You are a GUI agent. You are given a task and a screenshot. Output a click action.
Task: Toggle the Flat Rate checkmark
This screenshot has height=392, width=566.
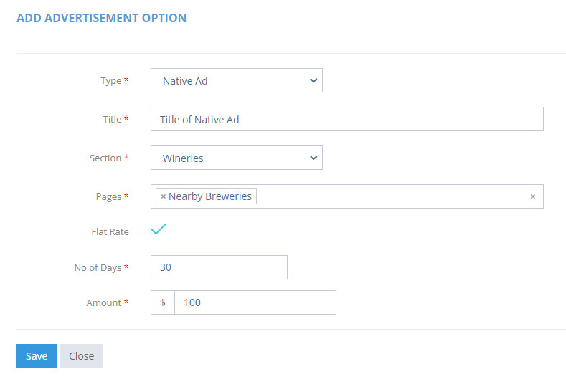point(159,229)
